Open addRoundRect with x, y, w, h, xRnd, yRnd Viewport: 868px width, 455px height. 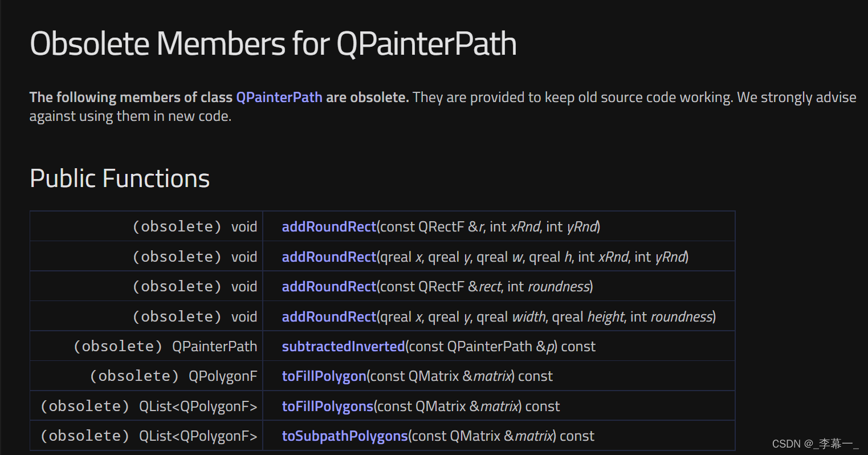pyautogui.click(x=329, y=257)
